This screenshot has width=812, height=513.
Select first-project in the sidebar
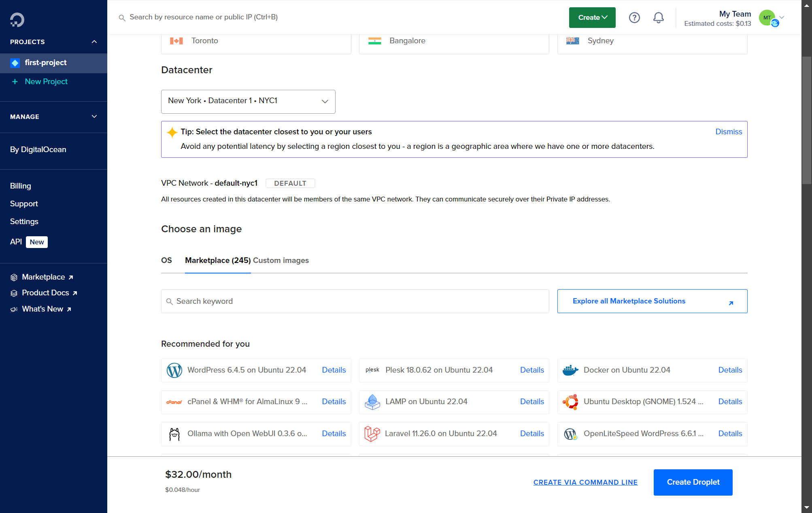click(x=53, y=63)
